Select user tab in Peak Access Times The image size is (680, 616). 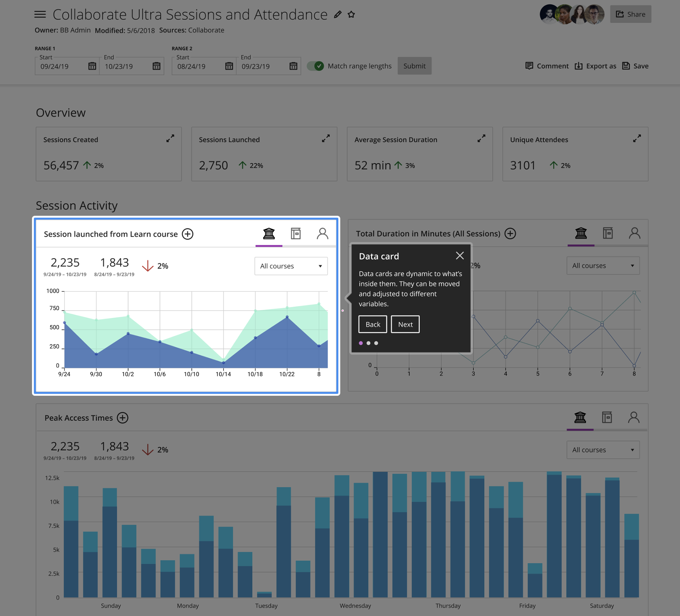pyautogui.click(x=634, y=417)
